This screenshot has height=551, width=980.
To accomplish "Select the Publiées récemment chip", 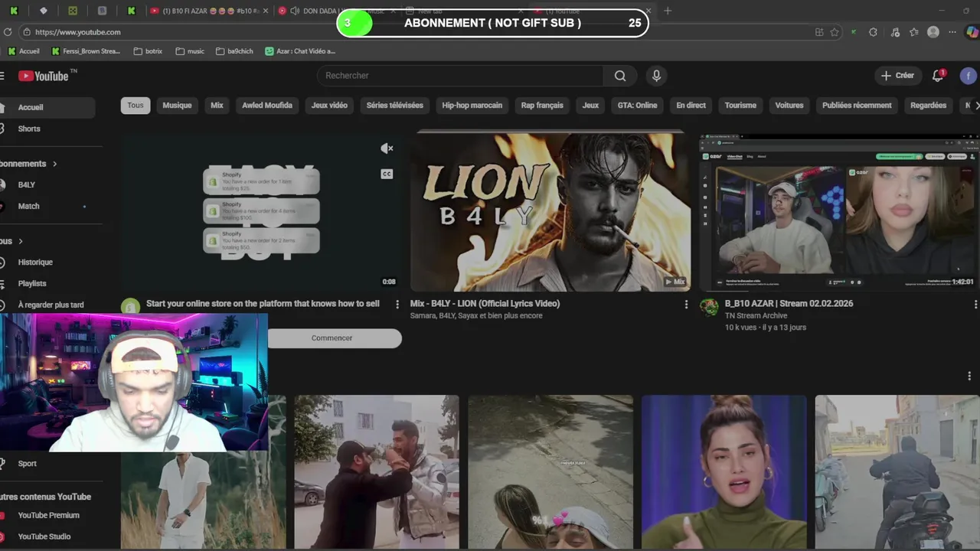I will tap(857, 106).
